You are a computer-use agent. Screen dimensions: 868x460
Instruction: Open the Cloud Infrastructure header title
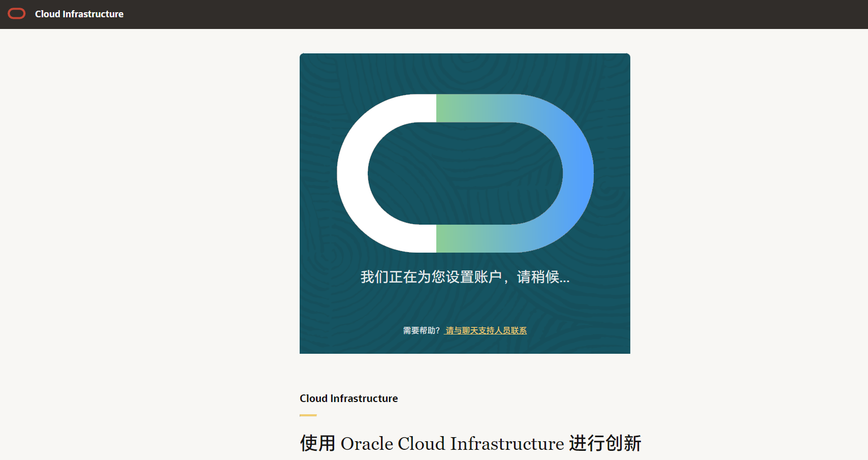click(x=79, y=14)
